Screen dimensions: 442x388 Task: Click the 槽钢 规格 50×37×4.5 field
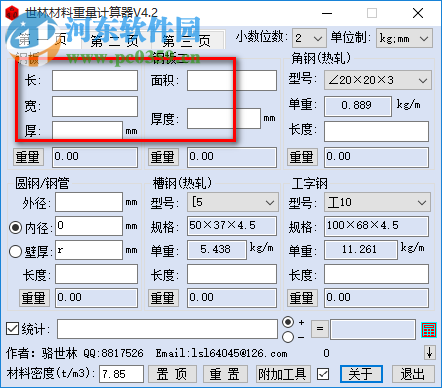pyautogui.click(x=232, y=226)
